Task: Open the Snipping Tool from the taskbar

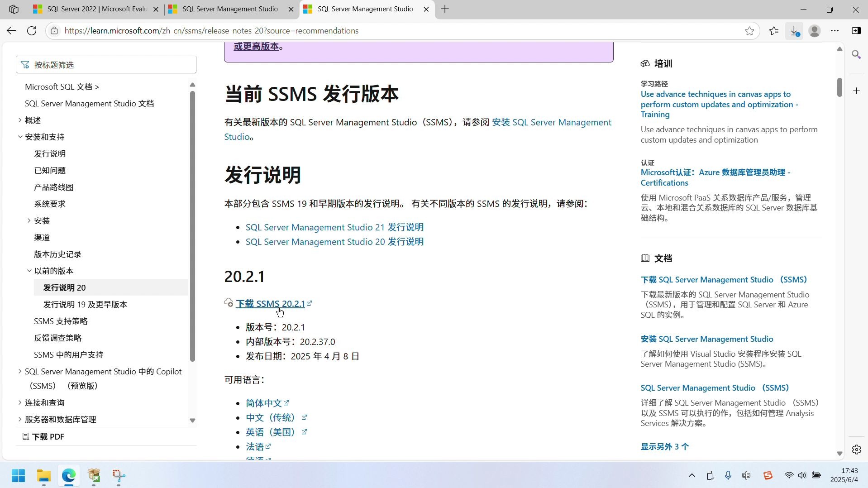Action: pos(118,476)
